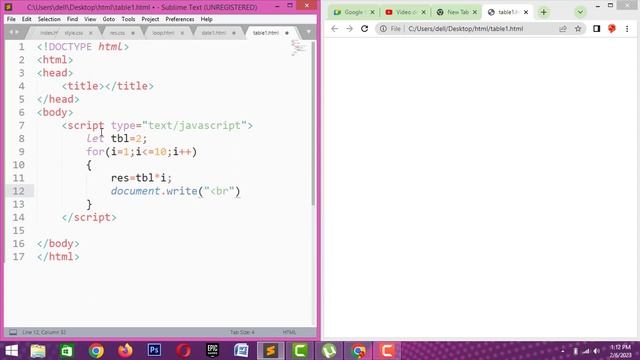Toggle Chrome side panel

(596, 29)
